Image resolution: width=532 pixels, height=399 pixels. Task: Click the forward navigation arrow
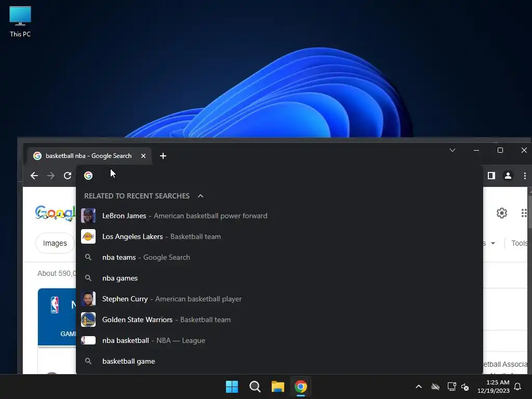(x=51, y=176)
